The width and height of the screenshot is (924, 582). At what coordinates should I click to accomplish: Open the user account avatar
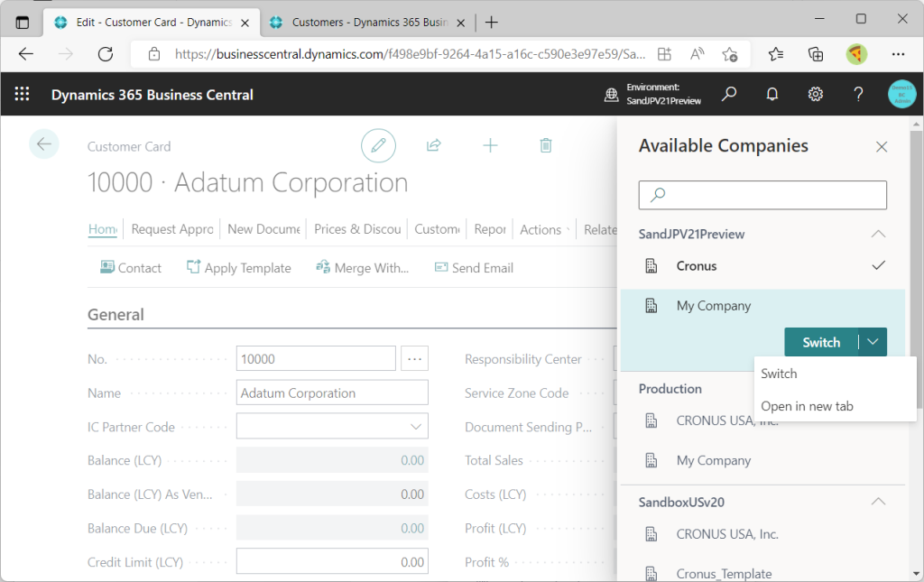point(902,94)
